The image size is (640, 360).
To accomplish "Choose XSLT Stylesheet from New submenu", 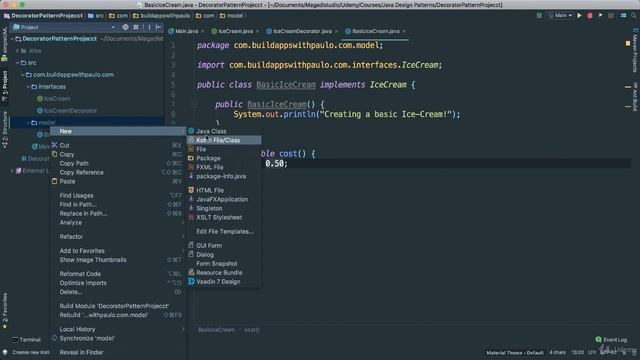I will pos(224,217).
